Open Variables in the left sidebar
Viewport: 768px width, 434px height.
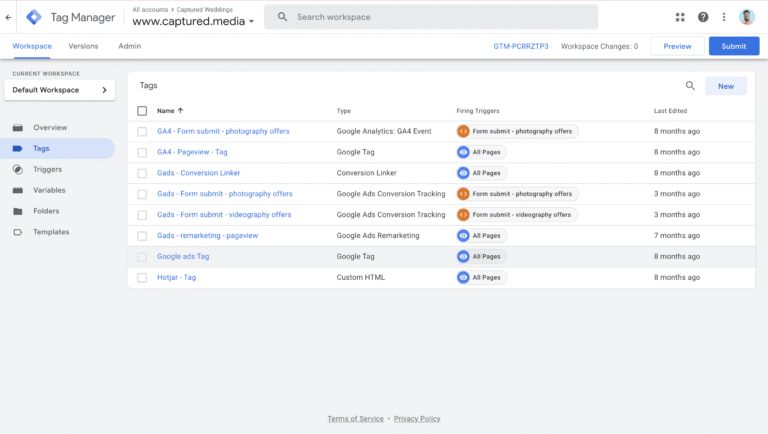pyautogui.click(x=49, y=190)
